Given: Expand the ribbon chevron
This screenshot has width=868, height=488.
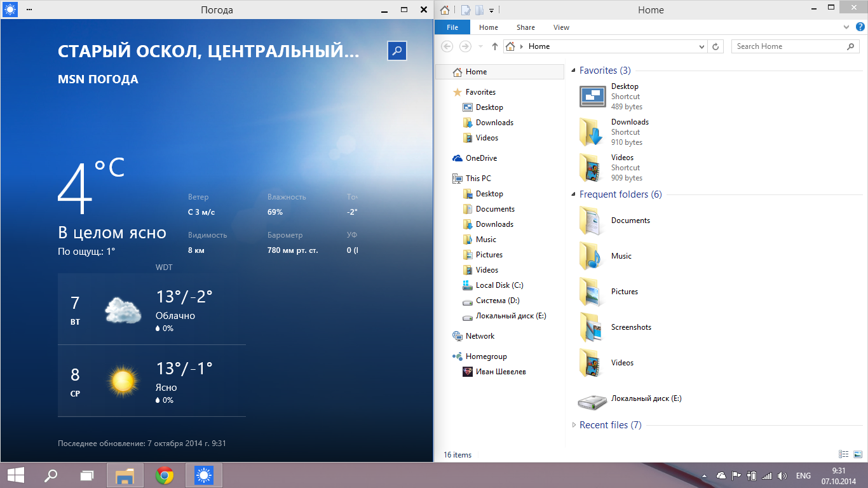Looking at the screenshot, I should point(846,27).
